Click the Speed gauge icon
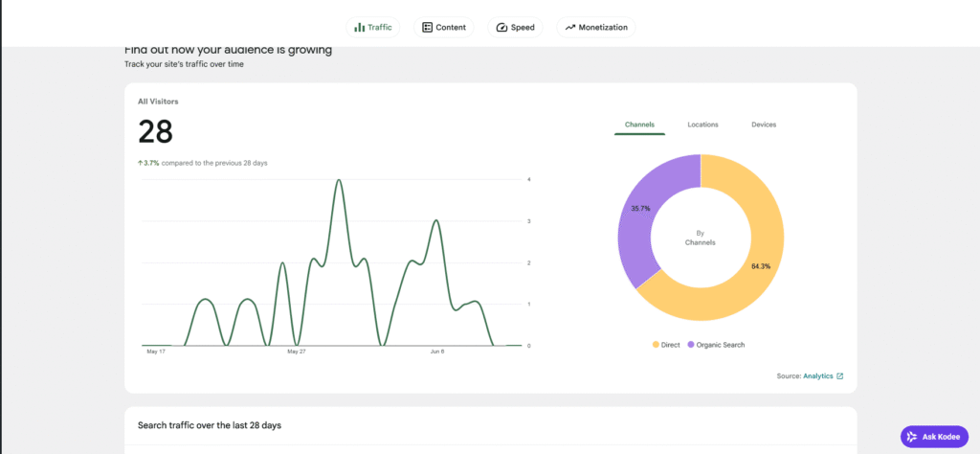The image size is (980, 454). (501, 28)
